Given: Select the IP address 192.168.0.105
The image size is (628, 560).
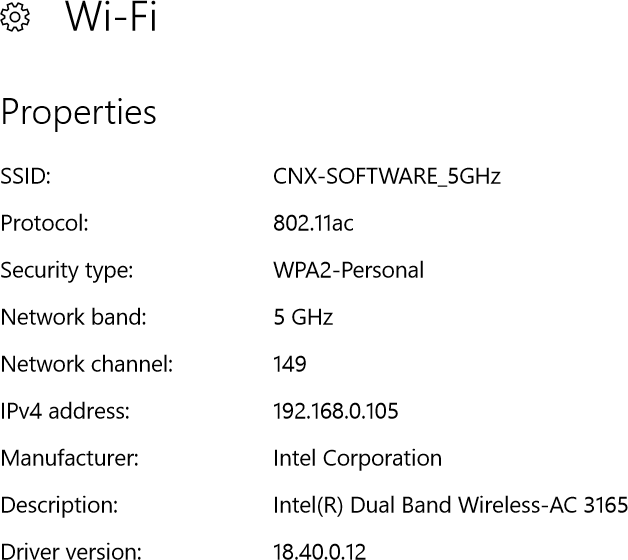Looking at the screenshot, I should tap(336, 411).
